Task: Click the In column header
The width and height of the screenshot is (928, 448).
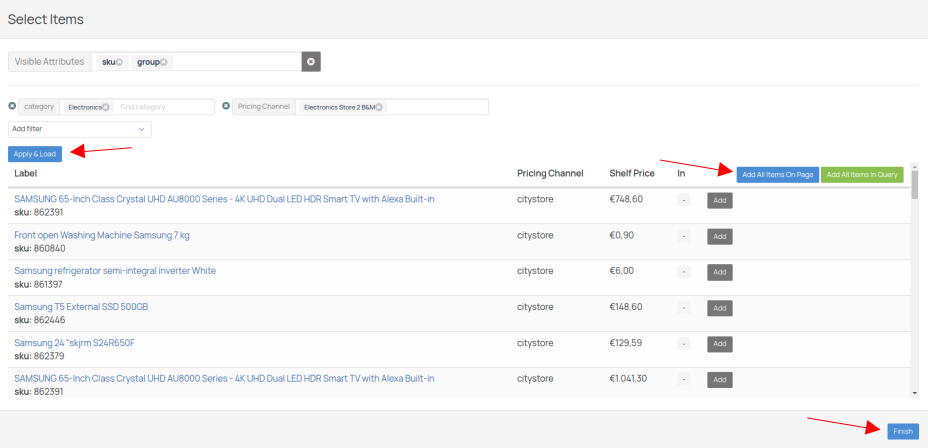Action: click(x=681, y=173)
